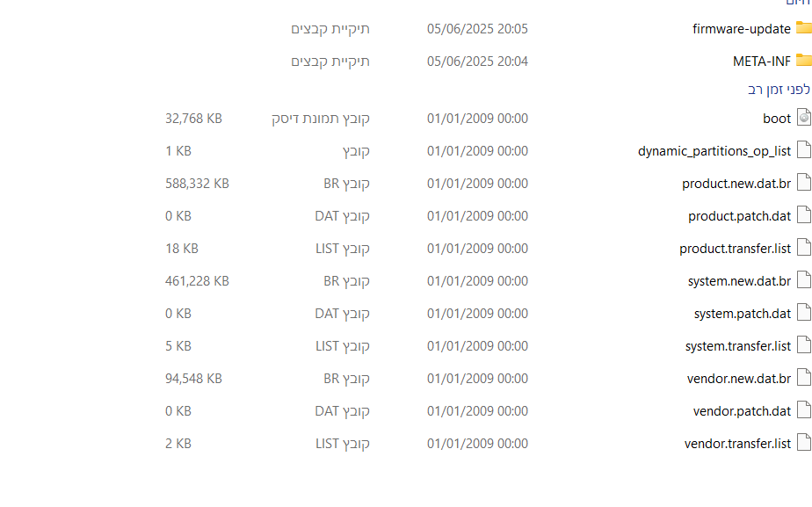The height and width of the screenshot is (507, 812).
Task: Click the system.patch.dat file name
Action: click(x=742, y=314)
